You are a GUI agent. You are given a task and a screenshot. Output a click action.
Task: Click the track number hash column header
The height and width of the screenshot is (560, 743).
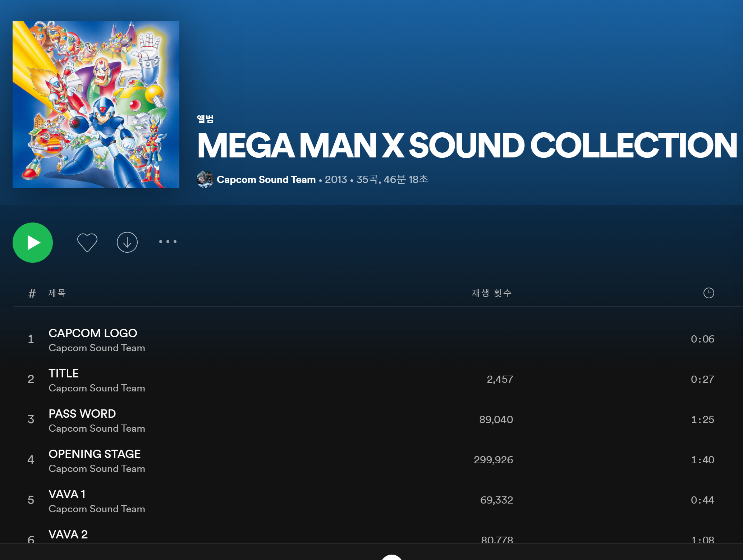point(32,293)
